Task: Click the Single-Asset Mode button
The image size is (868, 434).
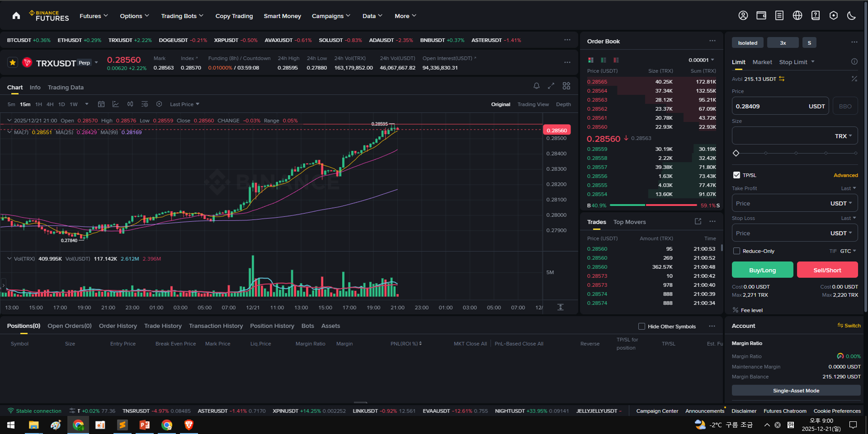Action: 796,390
